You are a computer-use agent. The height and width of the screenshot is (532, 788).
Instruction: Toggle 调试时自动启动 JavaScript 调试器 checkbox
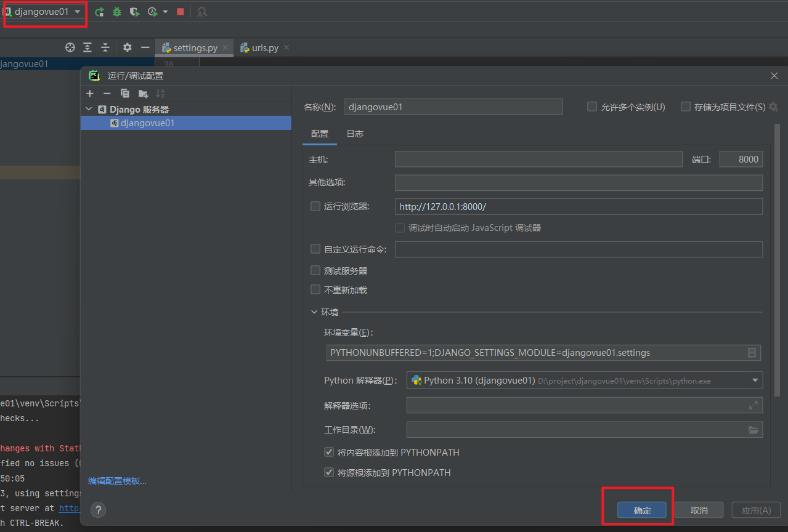point(400,228)
